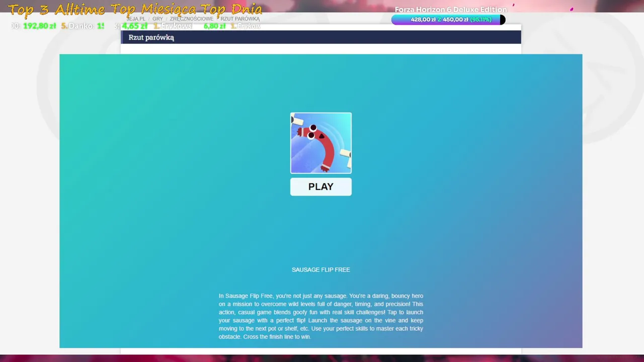Click the 'SAUSAGE FLIP FREE' game title text
This screenshot has width=644, height=362.
[321, 269]
